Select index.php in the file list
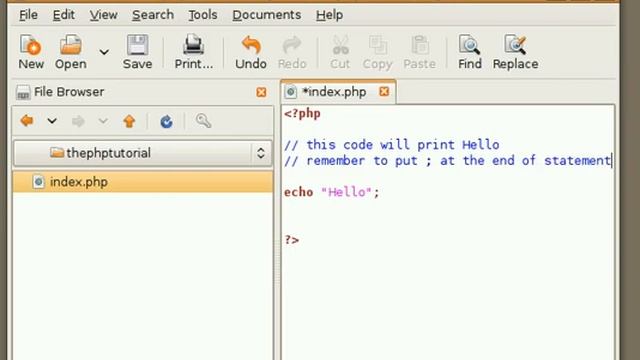Image resolution: width=640 pixels, height=360 pixels. (x=143, y=182)
